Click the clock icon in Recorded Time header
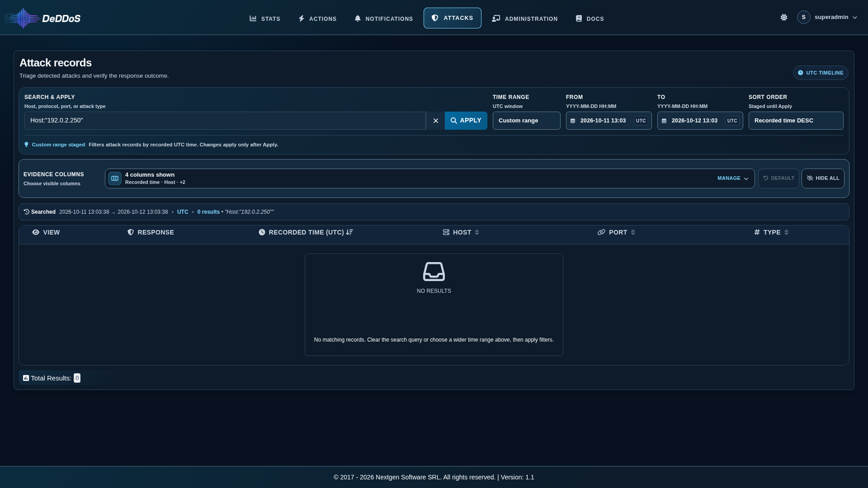This screenshot has height=488, width=868. (x=262, y=232)
